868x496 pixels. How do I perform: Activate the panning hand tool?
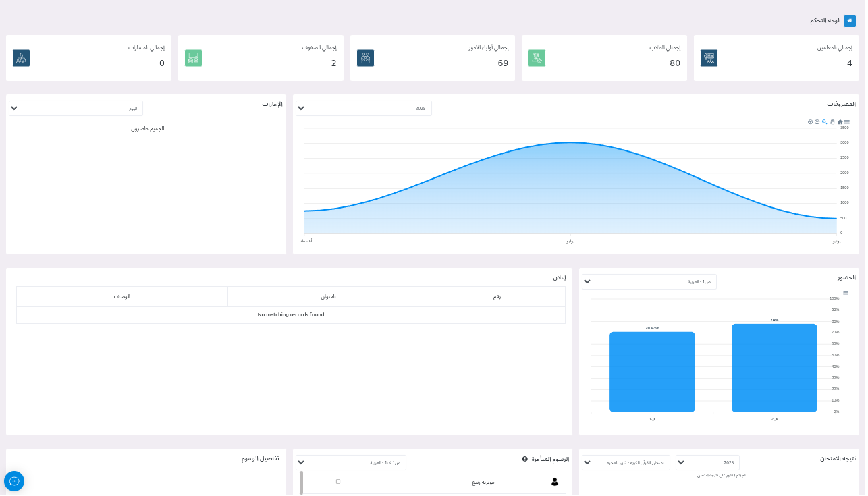point(832,122)
